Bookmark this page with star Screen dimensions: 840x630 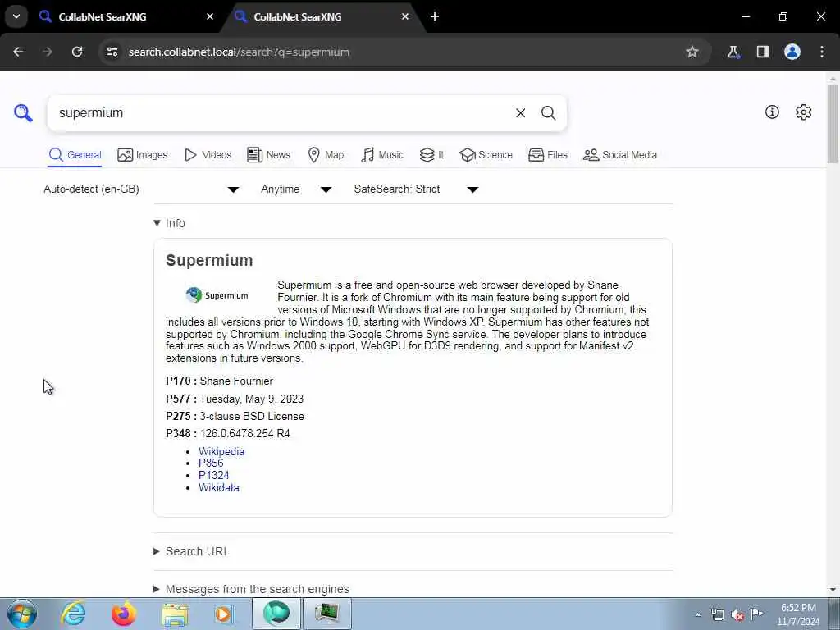click(692, 52)
